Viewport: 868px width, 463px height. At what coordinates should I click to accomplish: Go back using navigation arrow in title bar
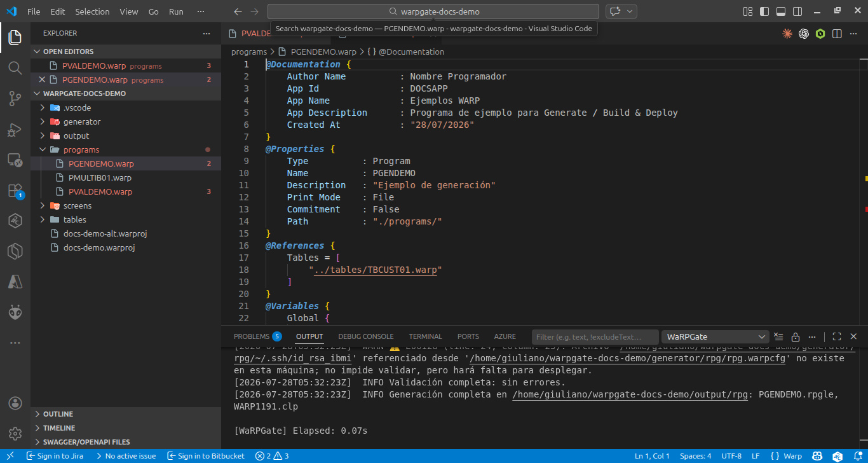click(x=238, y=11)
